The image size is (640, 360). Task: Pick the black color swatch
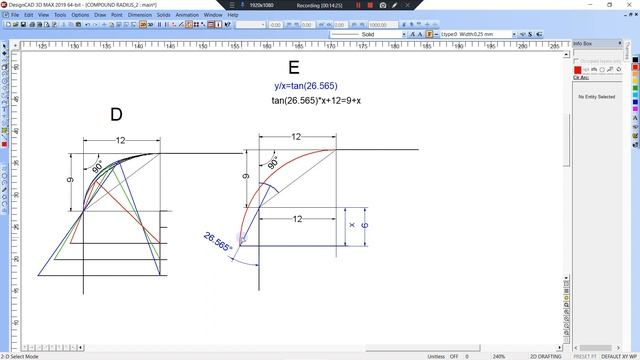(x=635, y=60)
